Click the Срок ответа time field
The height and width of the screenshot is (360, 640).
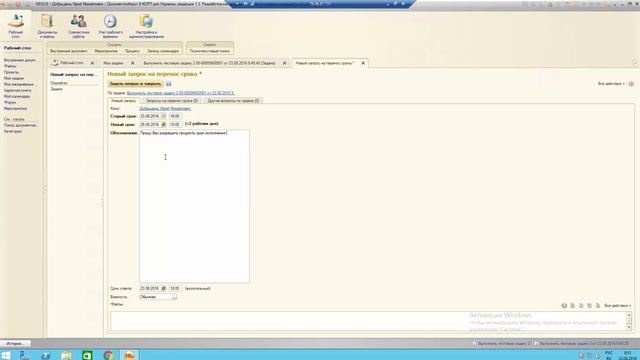[x=175, y=288]
